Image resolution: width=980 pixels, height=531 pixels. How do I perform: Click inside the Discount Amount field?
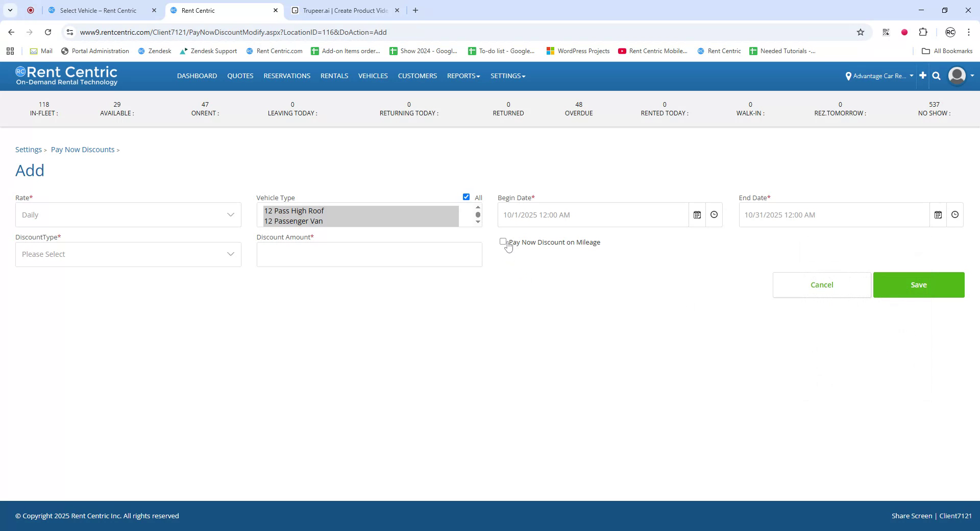[369, 254]
